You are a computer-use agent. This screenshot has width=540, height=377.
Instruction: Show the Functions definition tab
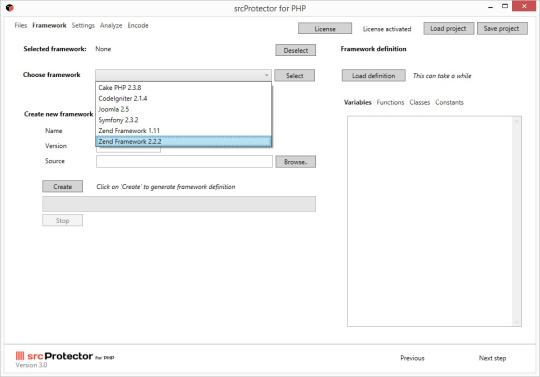(x=390, y=102)
